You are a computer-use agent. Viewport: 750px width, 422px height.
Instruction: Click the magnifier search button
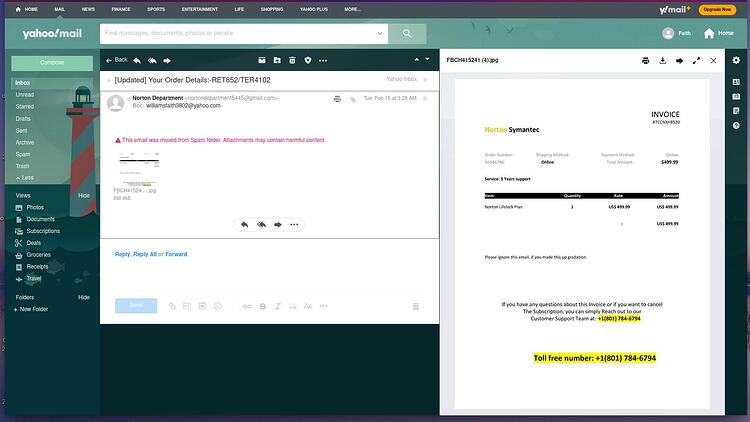pyautogui.click(x=407, y=33)
